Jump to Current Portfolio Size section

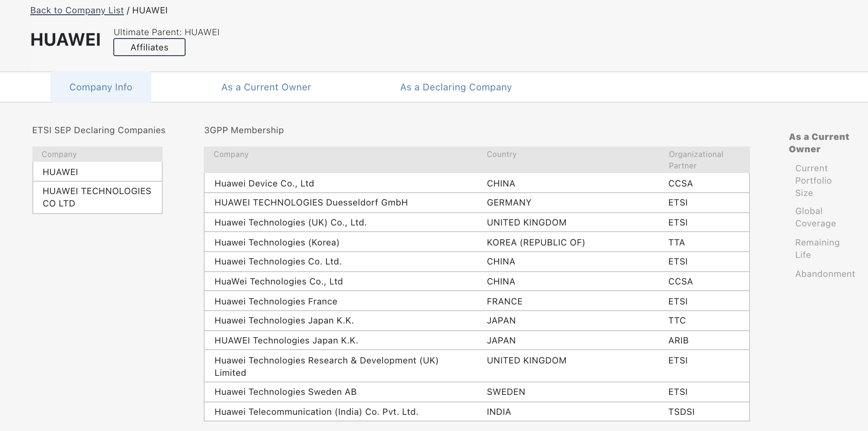[x=813, y=181]
